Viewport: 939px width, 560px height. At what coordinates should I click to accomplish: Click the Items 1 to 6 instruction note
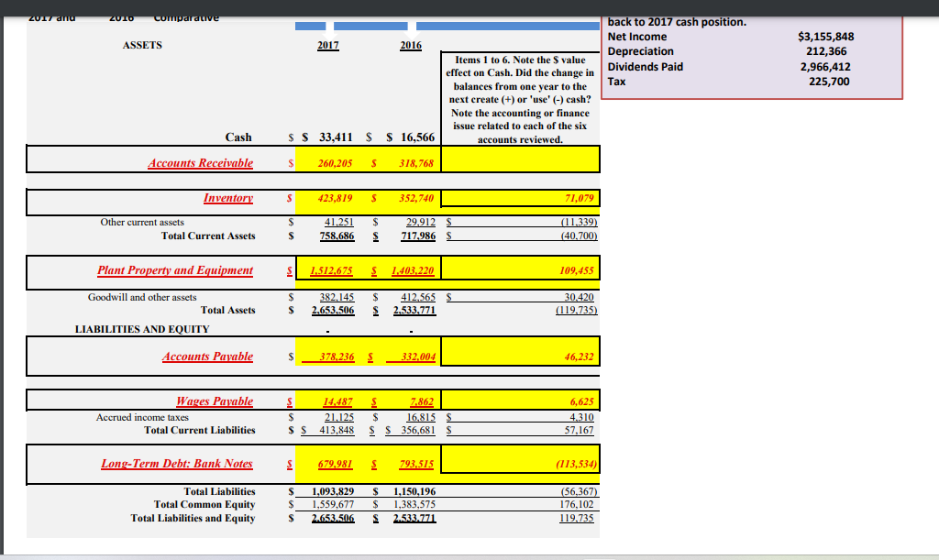[520, 99]
